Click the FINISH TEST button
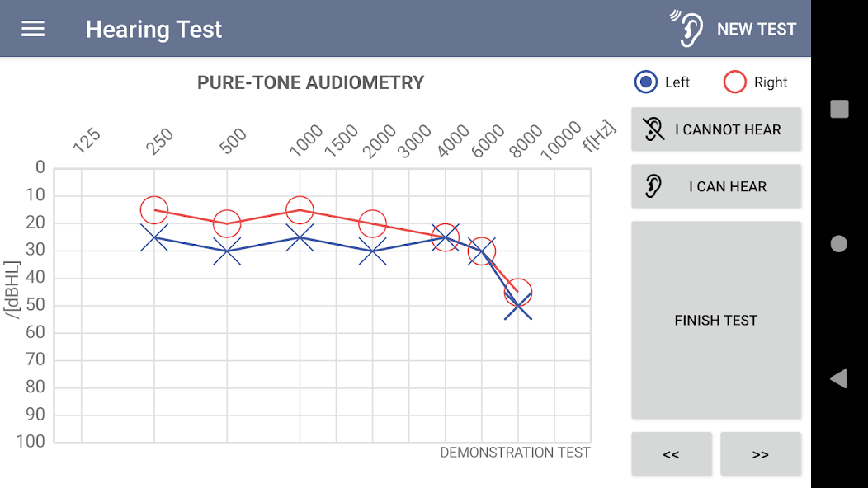Image resolution: width=868 pixels, height=488 pixels. (x=715, y=320)
